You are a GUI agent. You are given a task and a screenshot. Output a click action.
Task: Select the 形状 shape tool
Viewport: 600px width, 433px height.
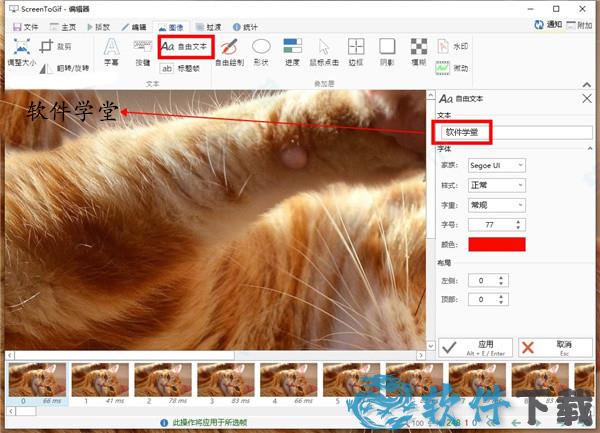(x=261, y=51)
